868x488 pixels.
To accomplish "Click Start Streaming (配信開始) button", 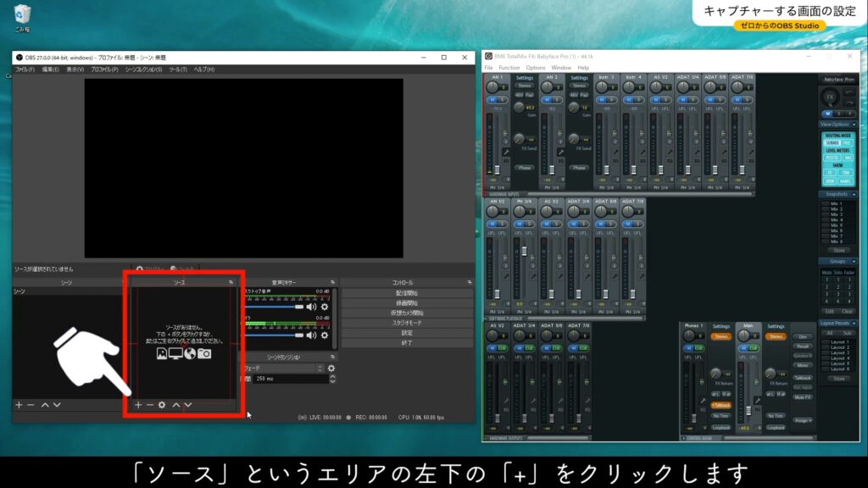I will 407,292.
